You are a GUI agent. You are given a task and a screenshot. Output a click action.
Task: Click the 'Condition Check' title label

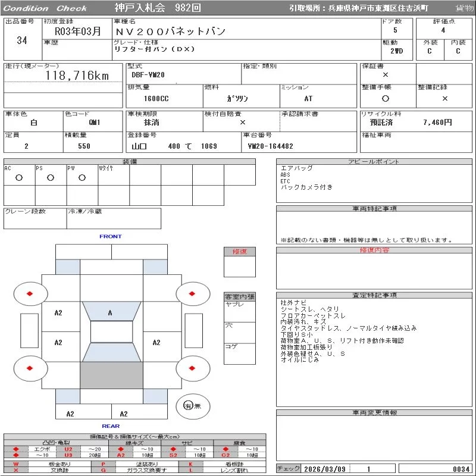tap(45, 8)
